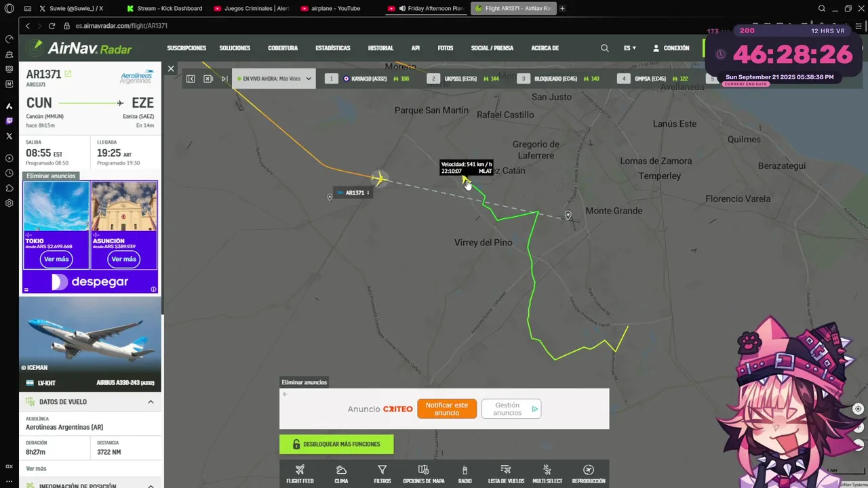
Task: Open the Flight Feed tool
Action: (300, 474)
